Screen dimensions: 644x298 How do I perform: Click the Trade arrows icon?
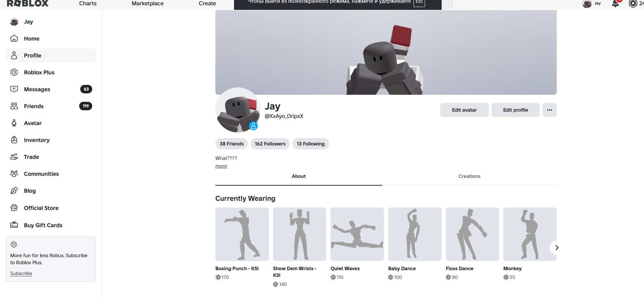pos(14,157)
